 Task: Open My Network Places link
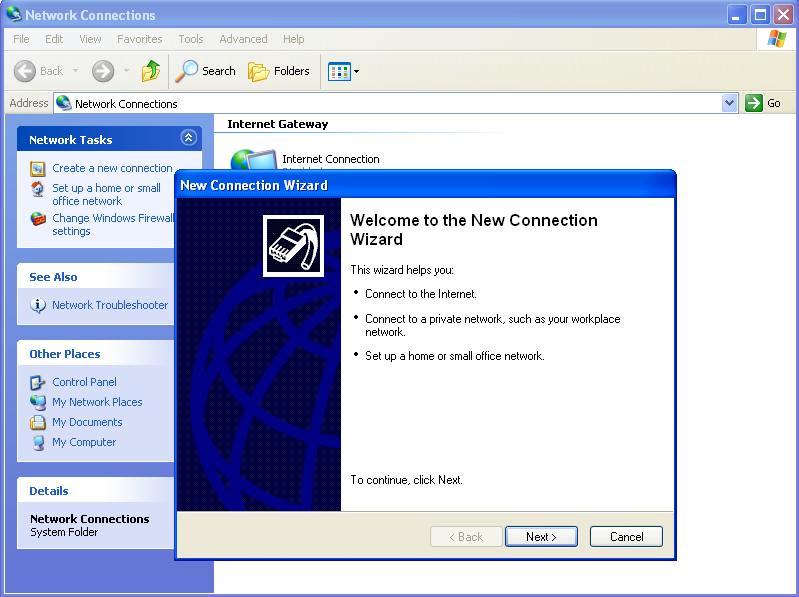point(97,402)
